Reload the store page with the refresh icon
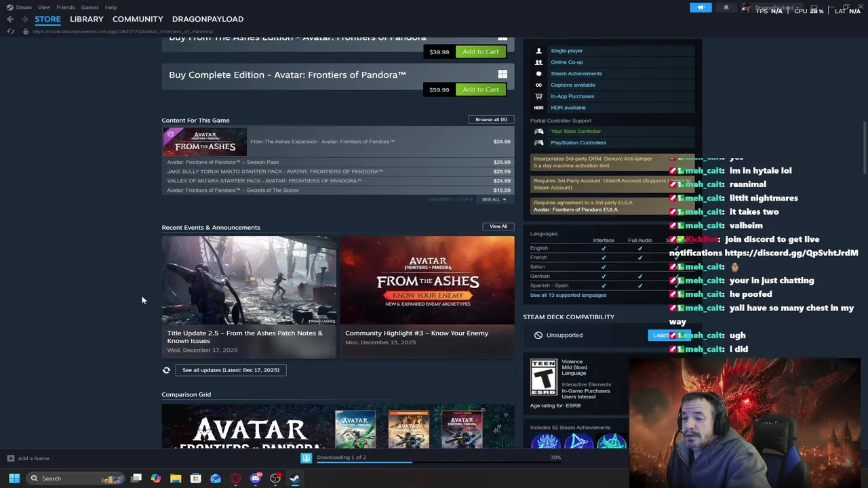 [x=11, y=31]
